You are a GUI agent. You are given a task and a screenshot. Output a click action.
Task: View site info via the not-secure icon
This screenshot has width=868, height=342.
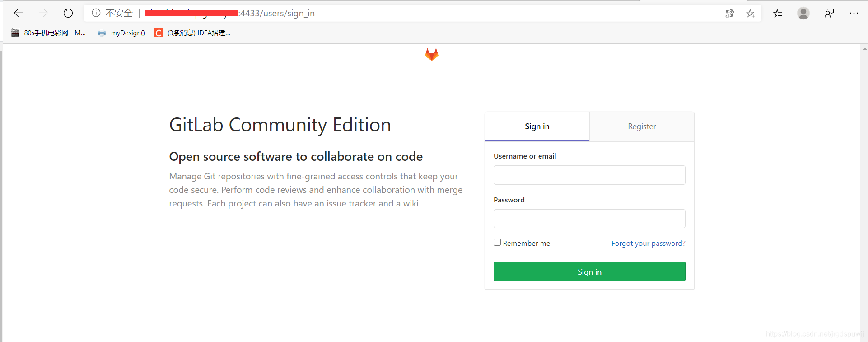click(x=96, y=13)
